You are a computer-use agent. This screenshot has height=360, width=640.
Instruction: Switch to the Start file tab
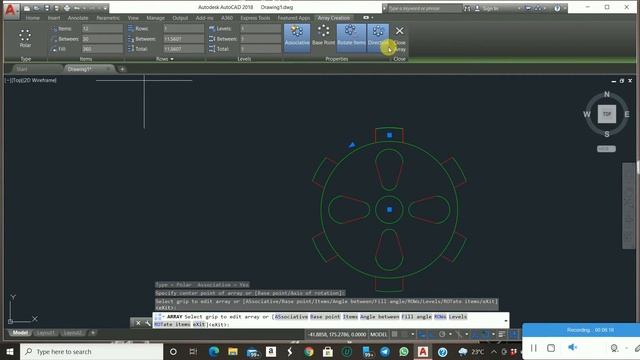(22, 69)
